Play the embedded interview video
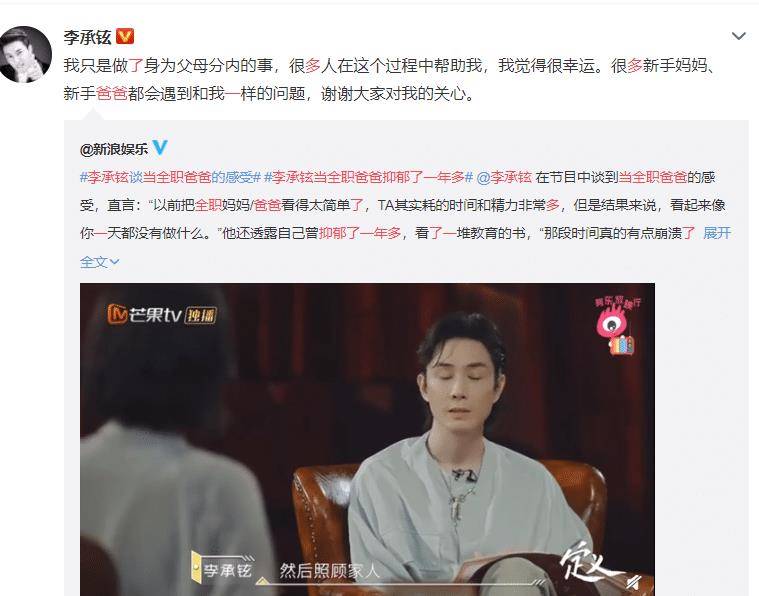The width and height of the screenshot is (759, 596). [367, 440]
